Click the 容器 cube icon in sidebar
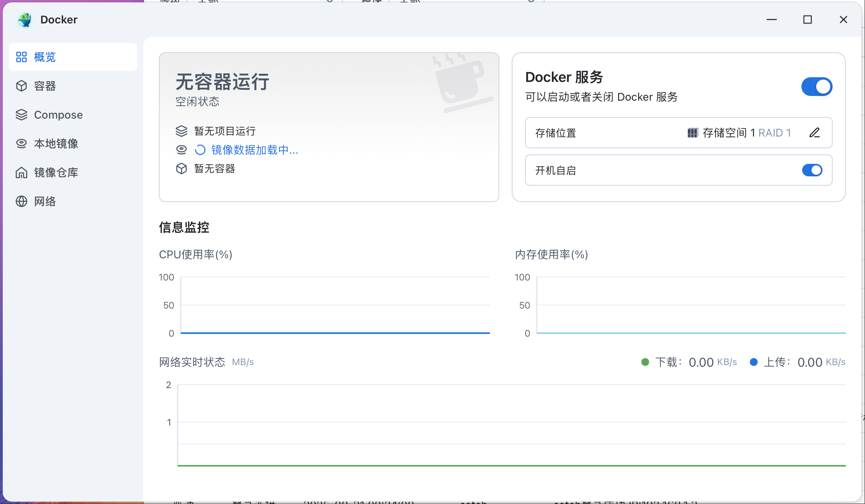 (x=21, y=86)
